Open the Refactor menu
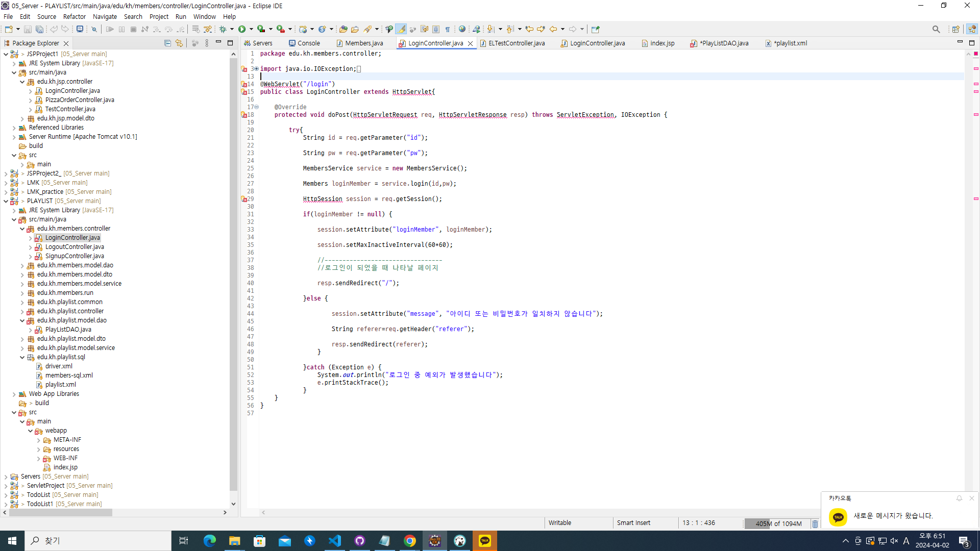Viewport: 980px width, 551px height. [75, 16]
